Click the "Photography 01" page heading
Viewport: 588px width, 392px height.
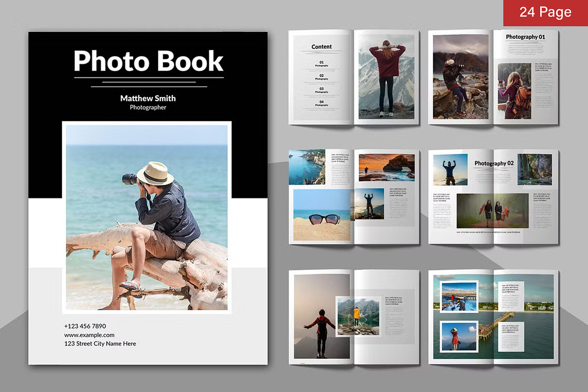point(525,37)
